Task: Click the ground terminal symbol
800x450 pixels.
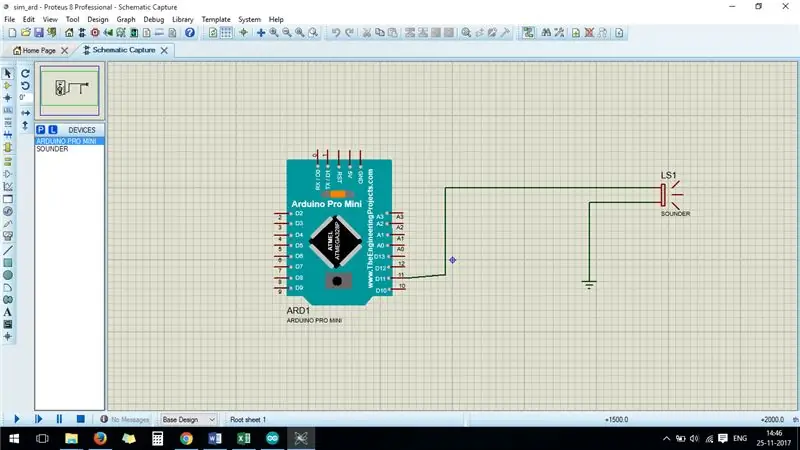Action: click(589, 285)
